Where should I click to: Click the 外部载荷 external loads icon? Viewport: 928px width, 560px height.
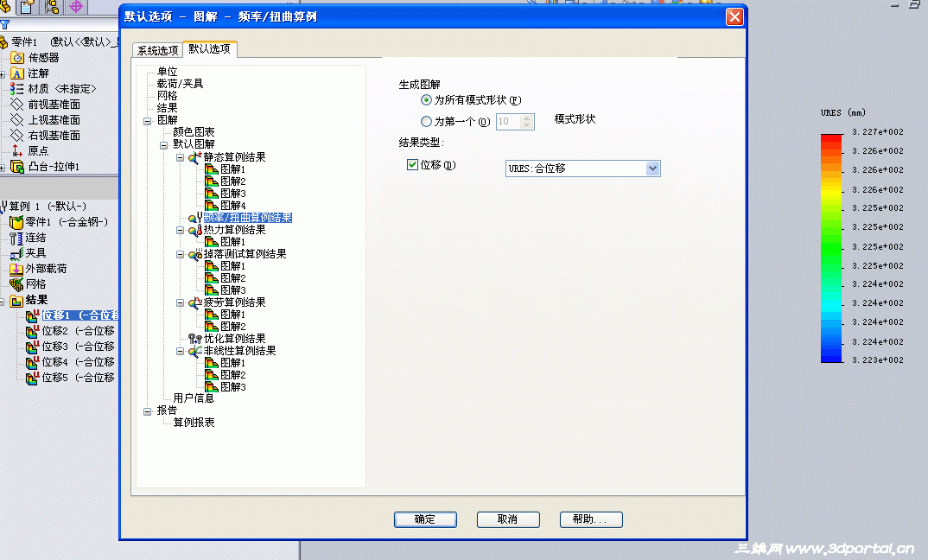(16, 270)
